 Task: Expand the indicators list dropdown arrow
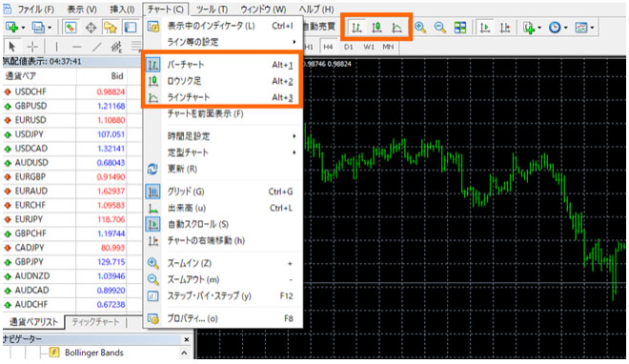[539, 28]
